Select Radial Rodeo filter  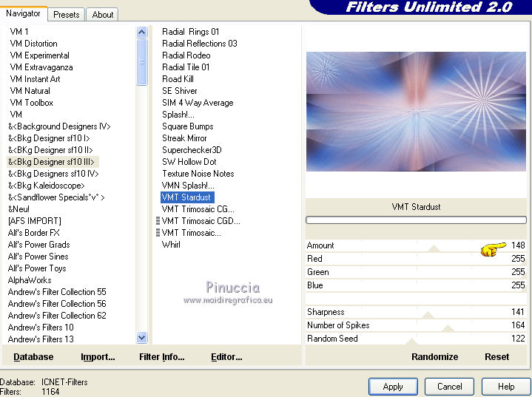pyautogui.click(x=186, y=55)
